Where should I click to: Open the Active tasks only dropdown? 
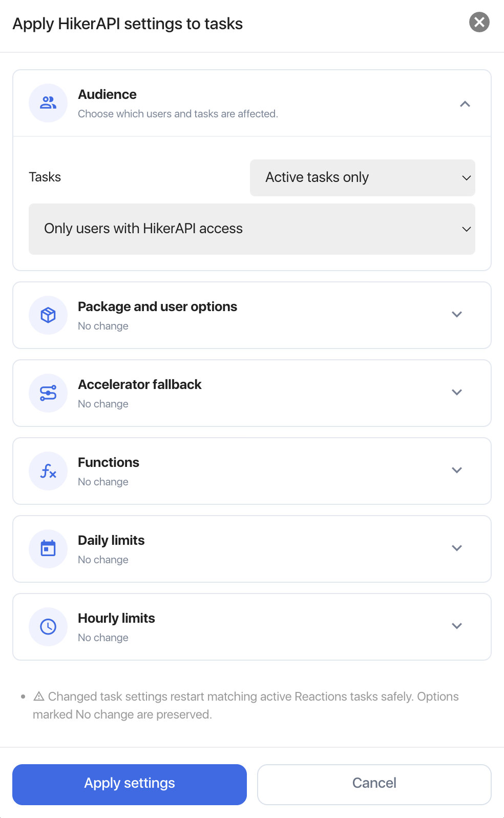(x=363, y=178)
